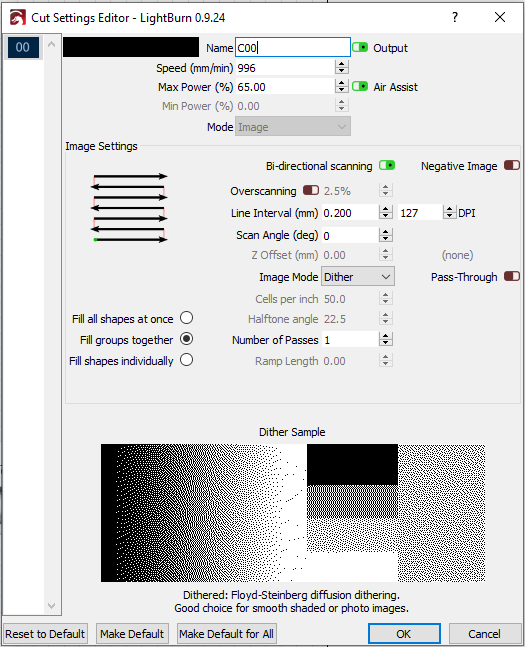Click the Max Power value field
525x647 pixels.
(x=285, y=87)
